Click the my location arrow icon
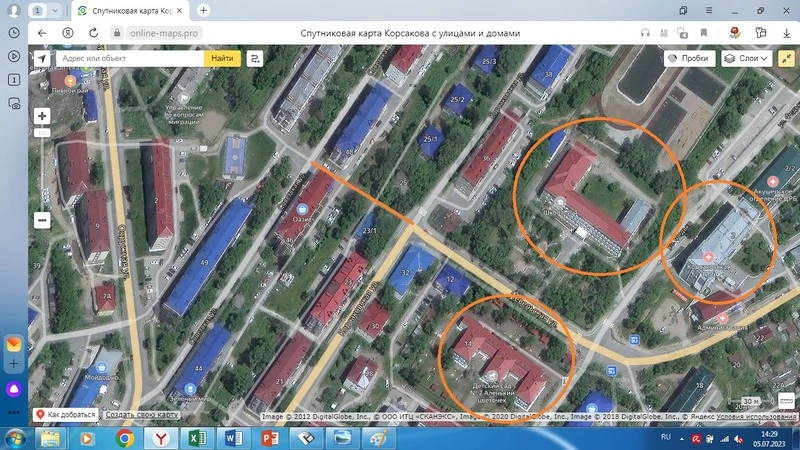Image resolution: width=800 pixels, height=450 pixels. pos(42,59)
